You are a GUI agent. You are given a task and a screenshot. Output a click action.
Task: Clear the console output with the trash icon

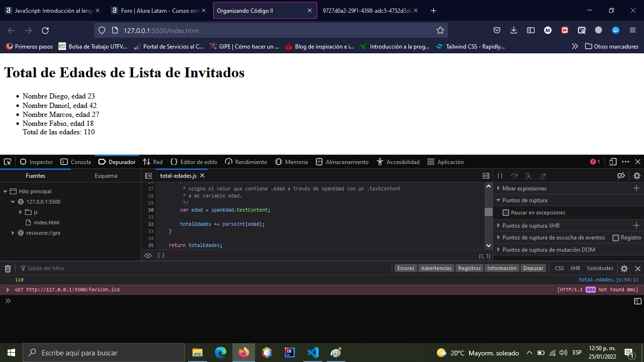pos(8,268)
